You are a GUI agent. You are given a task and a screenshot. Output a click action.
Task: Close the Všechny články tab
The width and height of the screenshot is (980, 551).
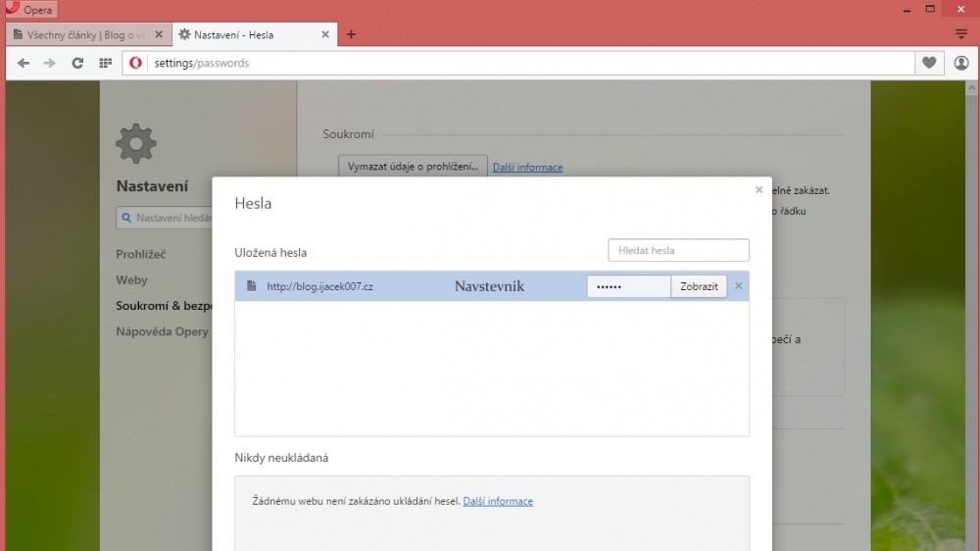159,34
